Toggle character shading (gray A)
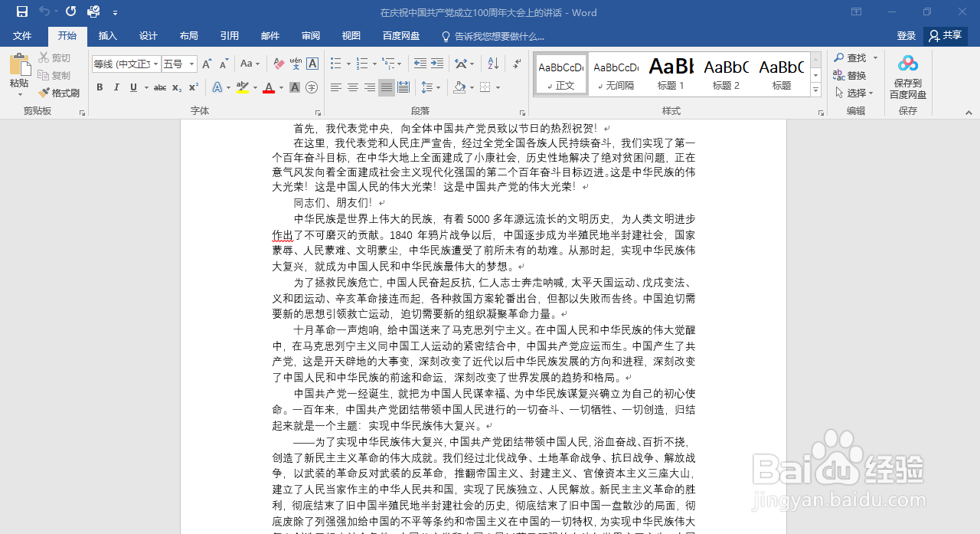This screenshot has width=980, height=534. click(295, 87)
